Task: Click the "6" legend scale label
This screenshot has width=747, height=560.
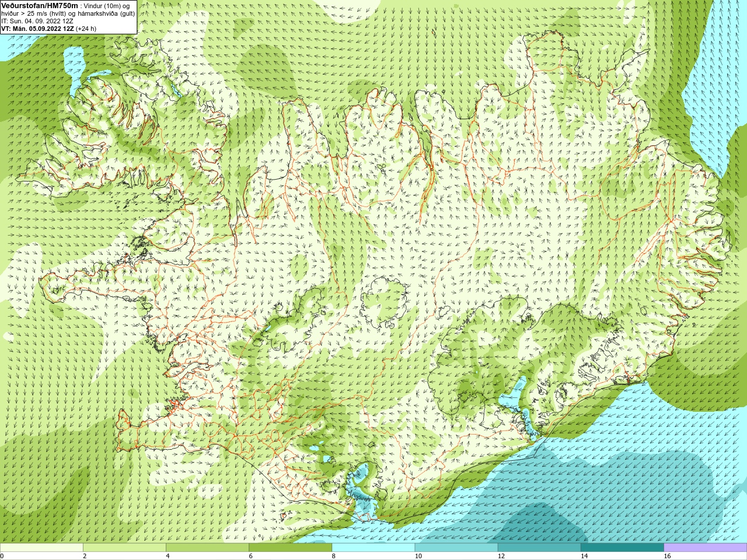Action: point(251,556)
